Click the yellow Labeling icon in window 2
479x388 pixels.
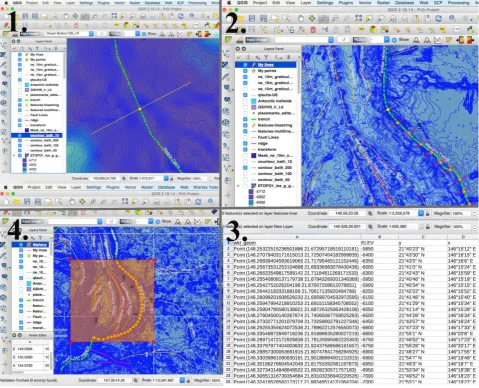click(361, 30)
